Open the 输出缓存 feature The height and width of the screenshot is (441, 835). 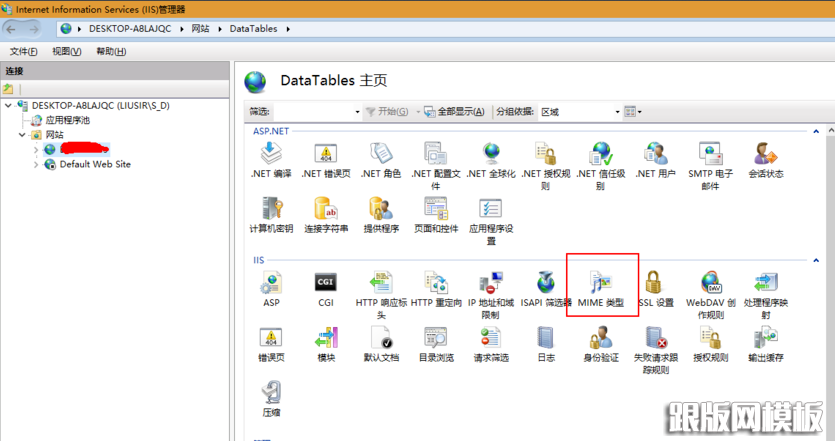coord(766,345)
